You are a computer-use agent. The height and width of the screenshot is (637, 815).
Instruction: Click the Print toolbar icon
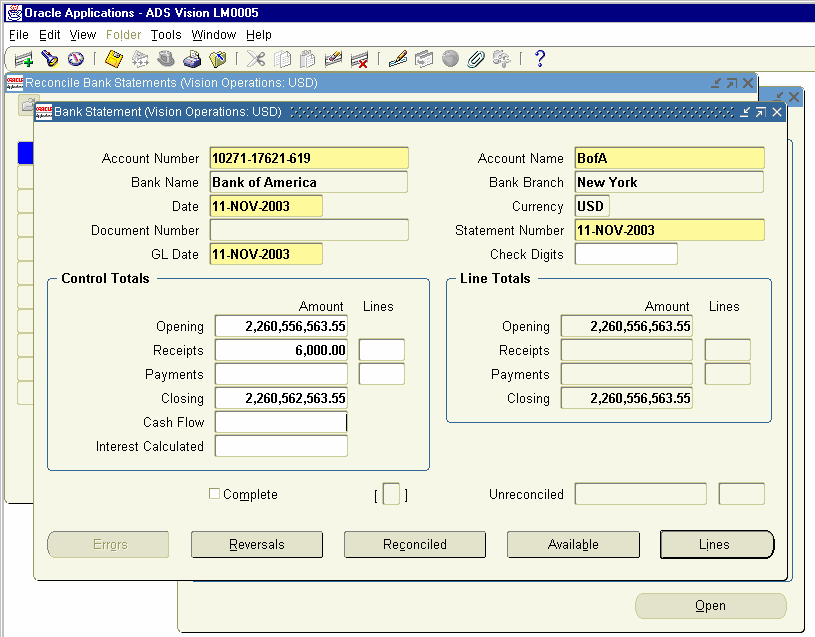click(x=192, y=59)
